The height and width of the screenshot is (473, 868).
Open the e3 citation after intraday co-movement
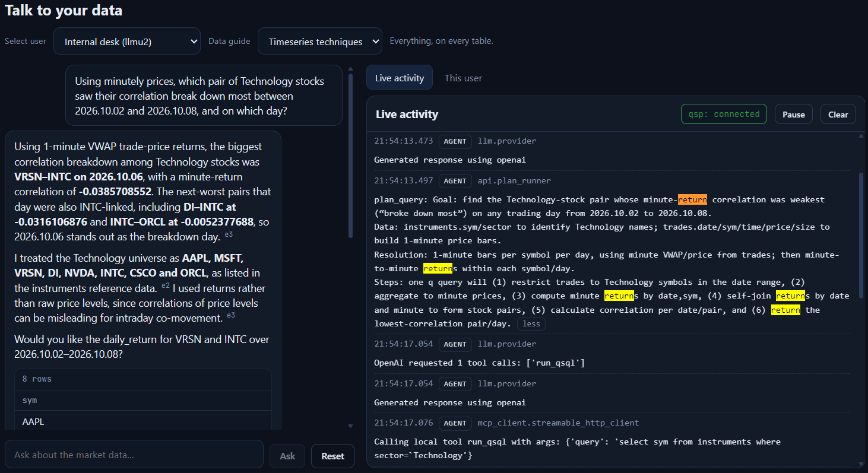[231, 315]
